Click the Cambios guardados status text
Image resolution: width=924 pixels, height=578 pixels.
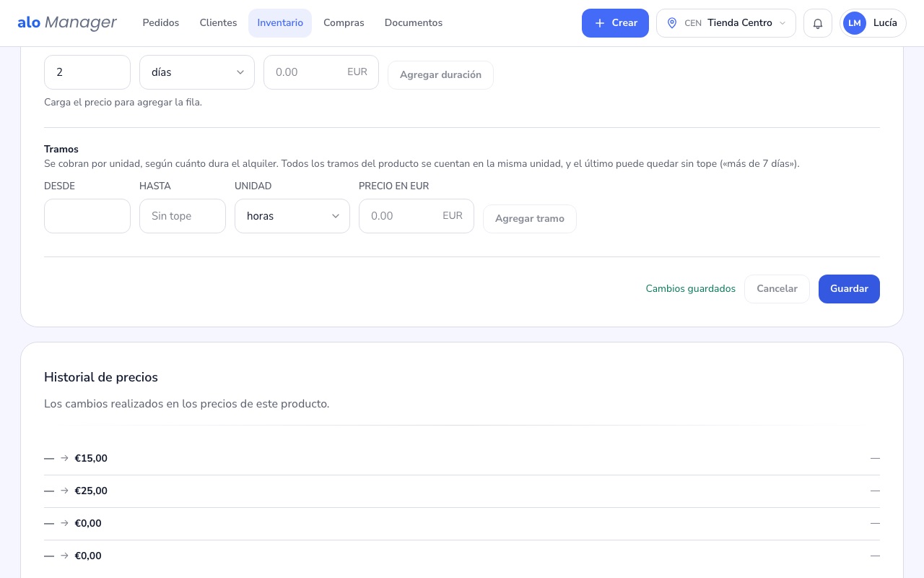(x=691, y=289)
